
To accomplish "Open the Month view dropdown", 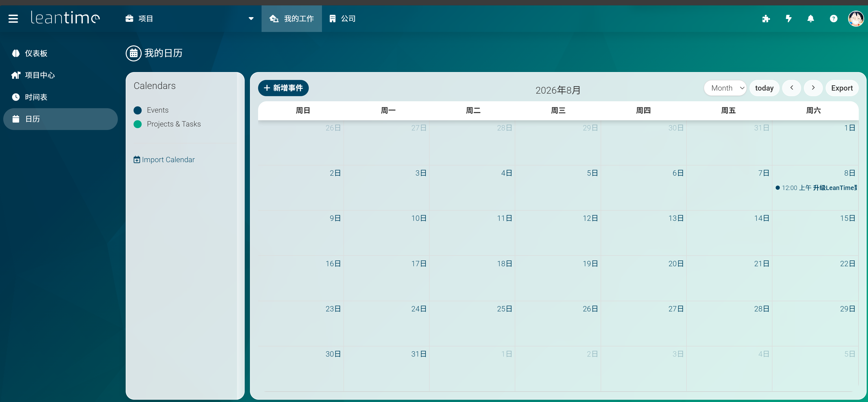I will (x=725, y=88).
